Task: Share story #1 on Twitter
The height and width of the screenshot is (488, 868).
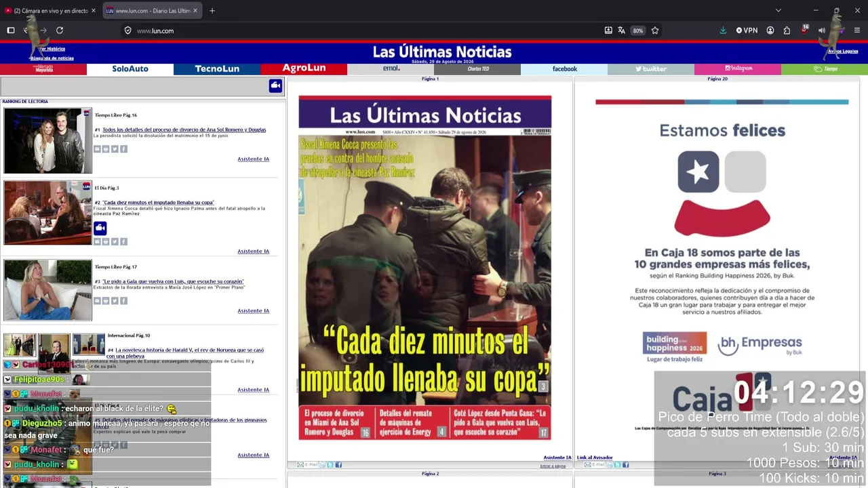Action: [115, 149]
